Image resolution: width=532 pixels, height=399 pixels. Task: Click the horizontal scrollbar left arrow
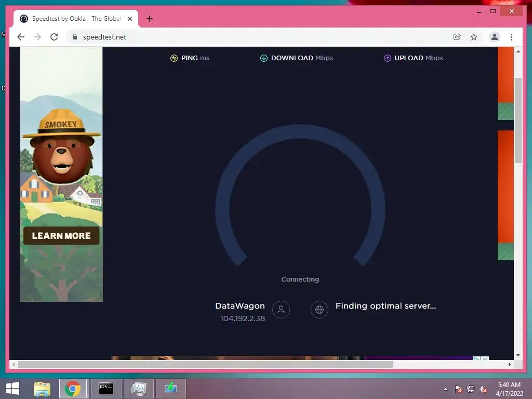14,364
